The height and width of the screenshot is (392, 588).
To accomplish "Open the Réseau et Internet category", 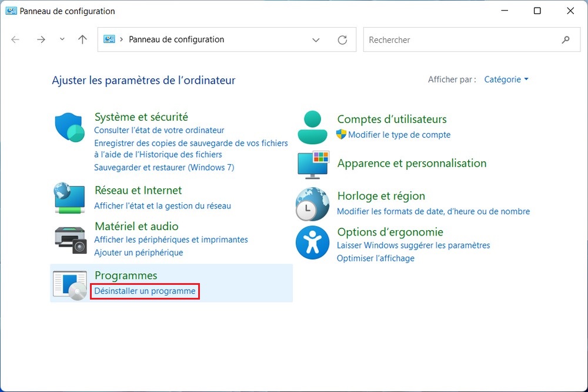I will 138,190.
